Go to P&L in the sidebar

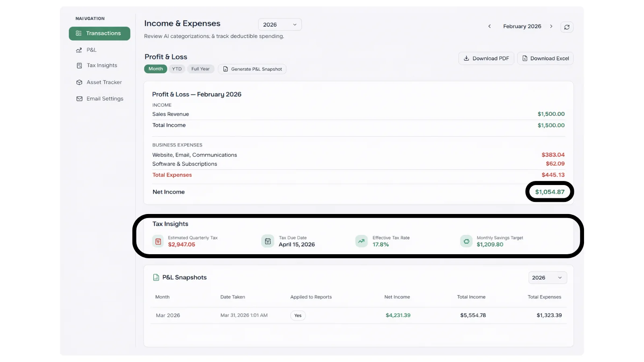click(86, 50)
